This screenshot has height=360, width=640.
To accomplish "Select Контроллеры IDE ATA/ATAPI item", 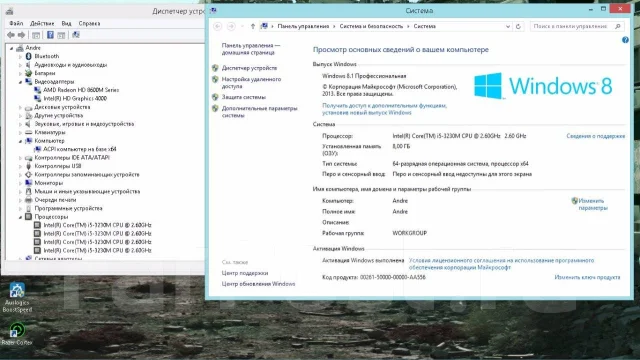I will coord(72,158).
